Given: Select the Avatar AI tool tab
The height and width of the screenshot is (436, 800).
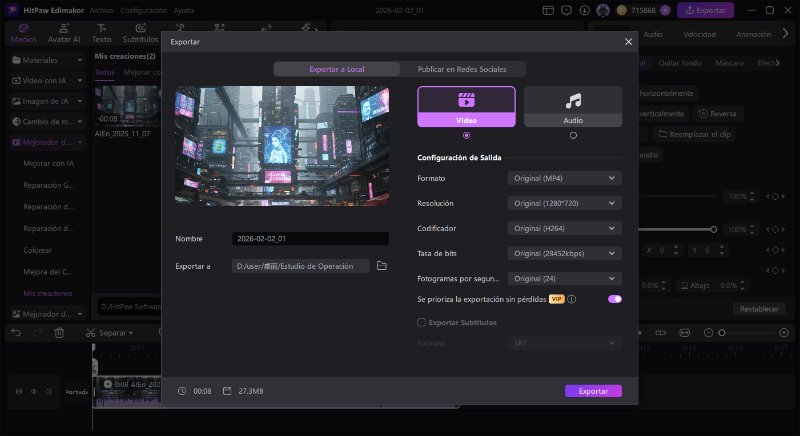Looking at the screenshot, I should click(x=64, y=34).
